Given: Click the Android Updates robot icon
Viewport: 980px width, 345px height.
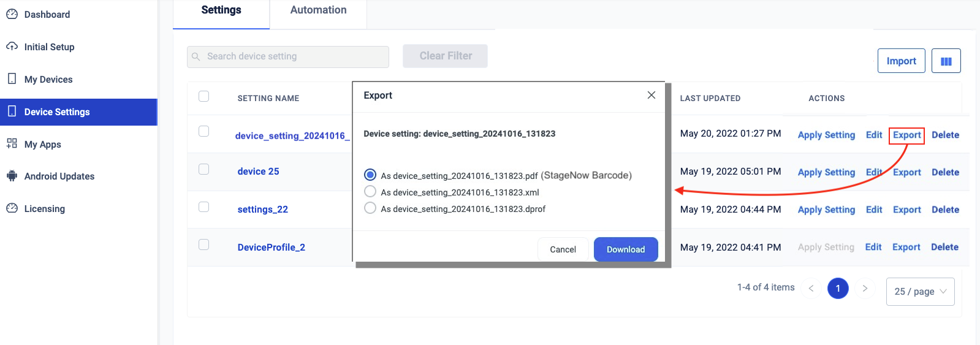Looking at the screenshot, I should pyautogui.click(x=12, y=176).
